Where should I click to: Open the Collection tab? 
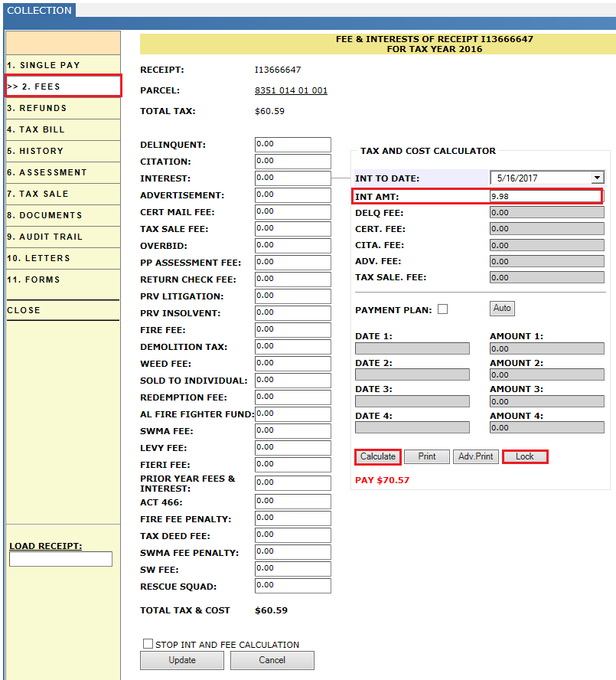coord(39,11)
